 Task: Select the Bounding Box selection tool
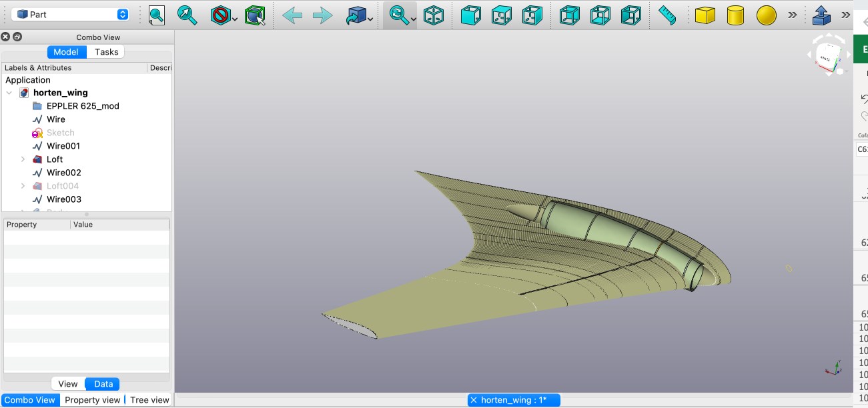coord(254,15)
